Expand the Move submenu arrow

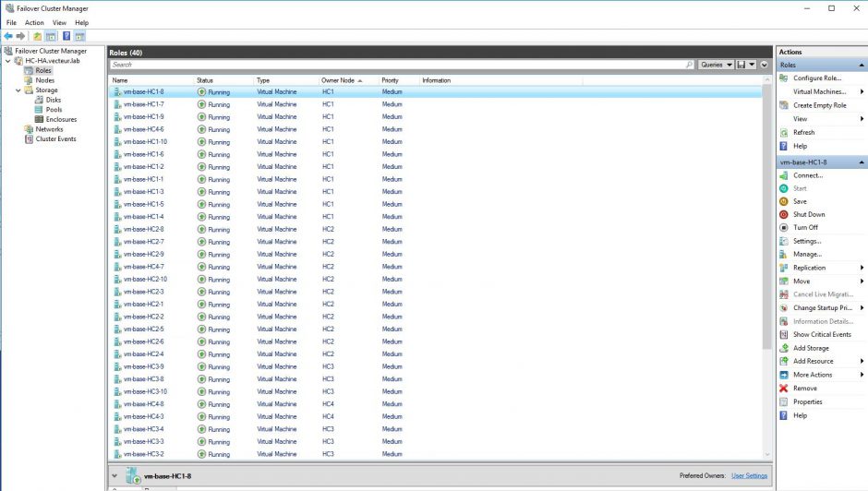[862, 281]
